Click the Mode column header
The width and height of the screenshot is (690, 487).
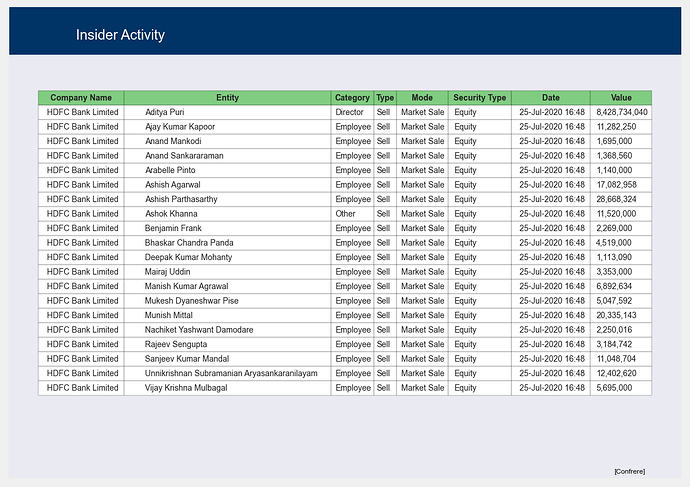[422, 98]
